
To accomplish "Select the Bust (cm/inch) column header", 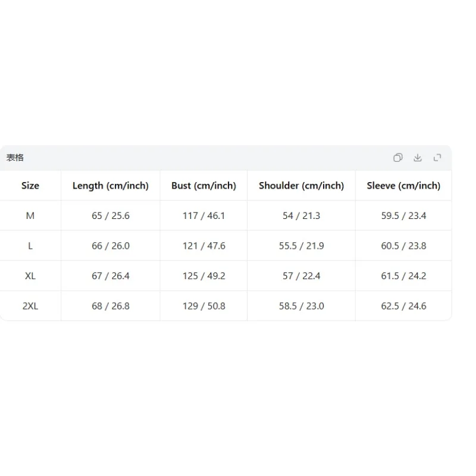I will [203, 186].
